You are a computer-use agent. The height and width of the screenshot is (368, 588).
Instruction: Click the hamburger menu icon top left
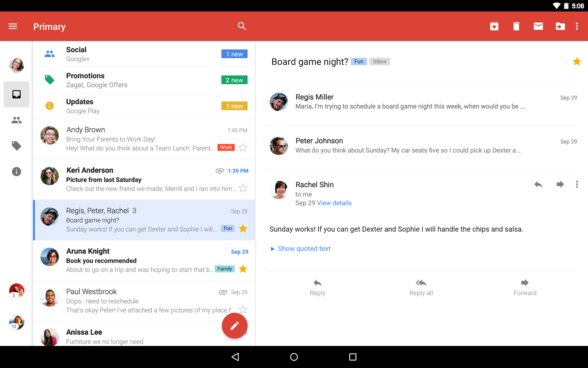tap(13, 26)
